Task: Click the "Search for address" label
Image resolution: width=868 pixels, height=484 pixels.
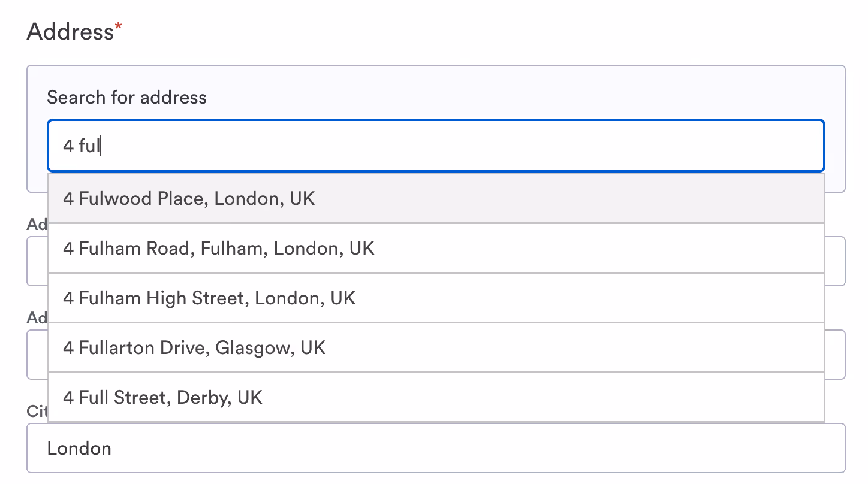Action: pyautogui.click(x=126, y=98)
